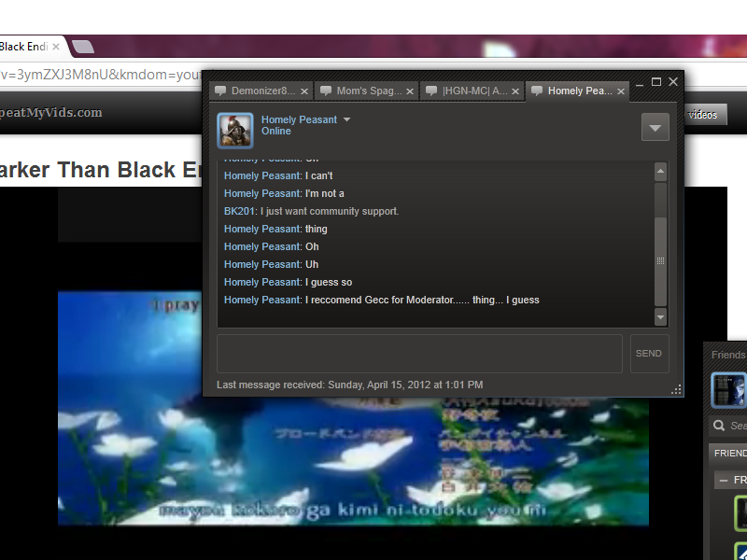This screenshot has width=747, height=560.
Task: Close the Steam chat window
Action: pos(673,82)
